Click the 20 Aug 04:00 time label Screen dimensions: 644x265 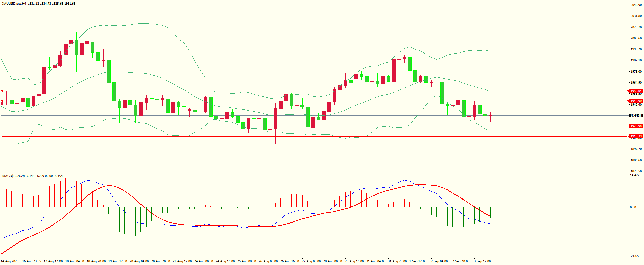[139, 261]
